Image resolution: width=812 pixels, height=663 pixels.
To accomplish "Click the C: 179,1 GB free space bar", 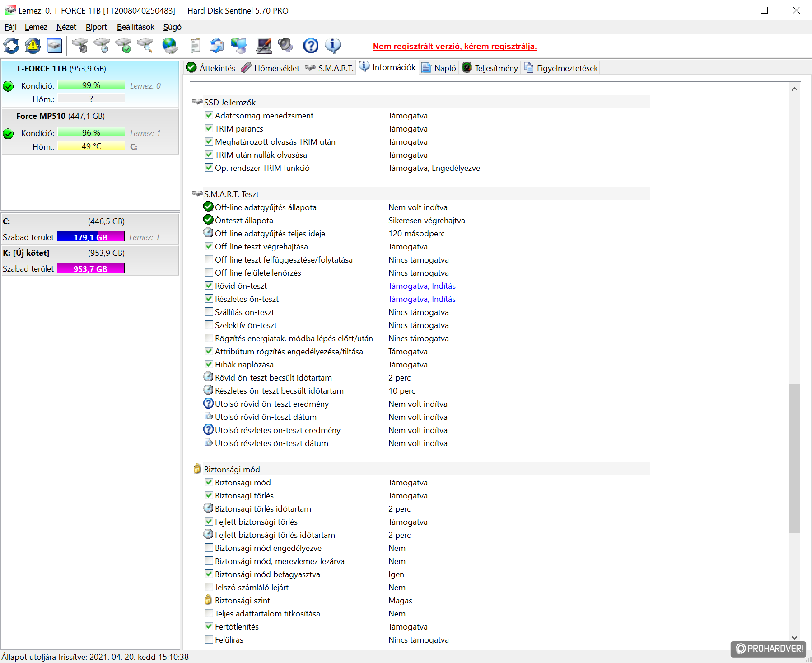I will coord(91,237).
